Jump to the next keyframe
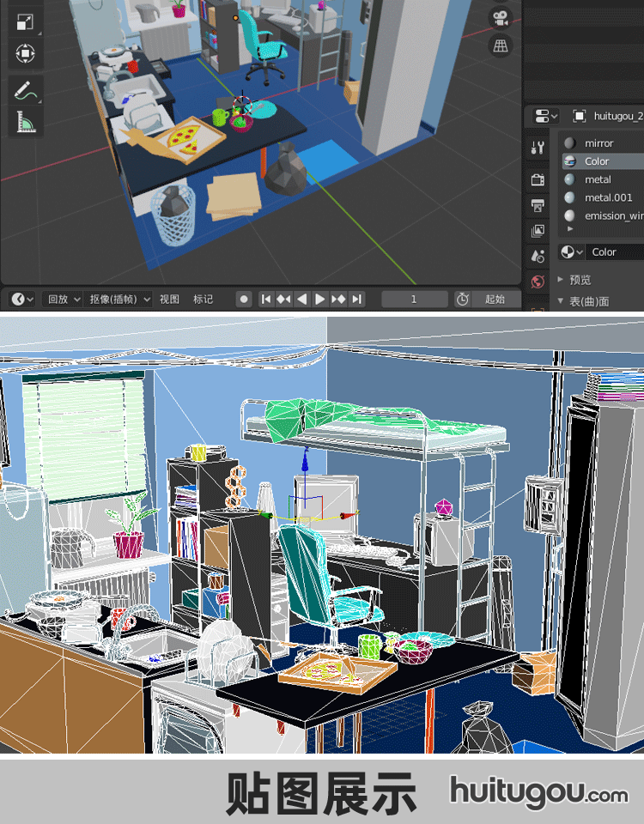The image size is (644, 824). [338, 299]
